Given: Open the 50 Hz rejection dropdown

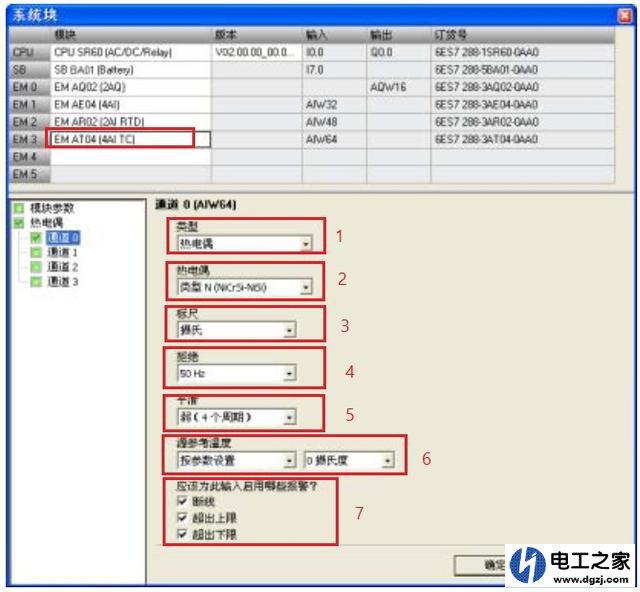Looking at the screenshot, I should click(289, 373).
